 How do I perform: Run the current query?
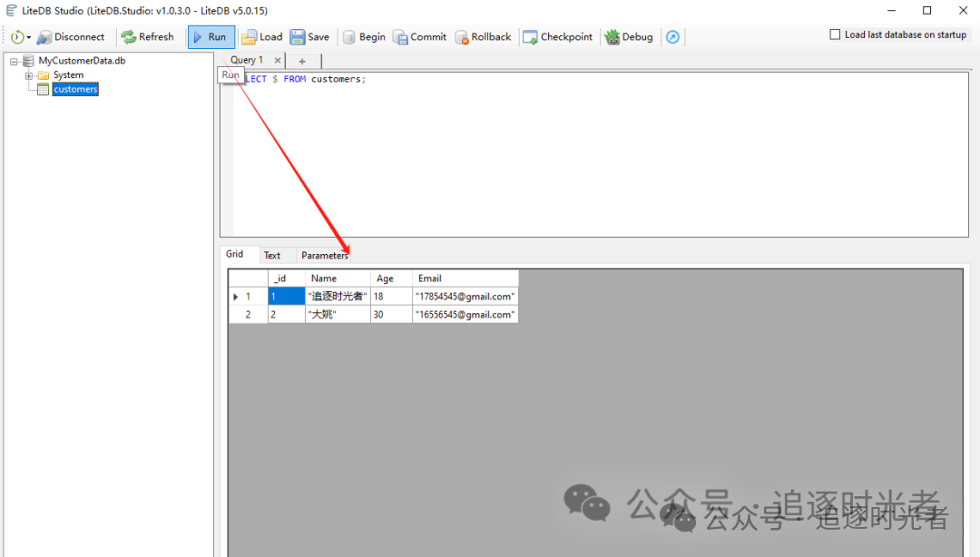tap(211, 37)
